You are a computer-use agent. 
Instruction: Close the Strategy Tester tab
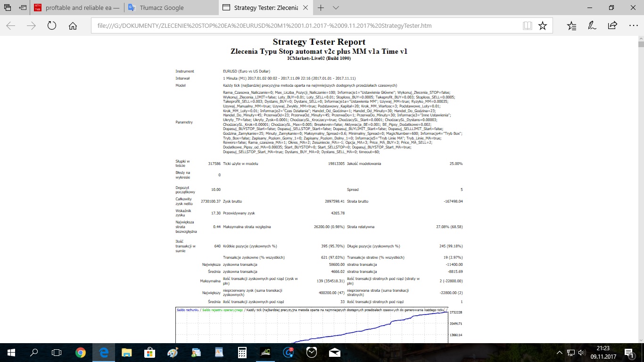[306, 8]
